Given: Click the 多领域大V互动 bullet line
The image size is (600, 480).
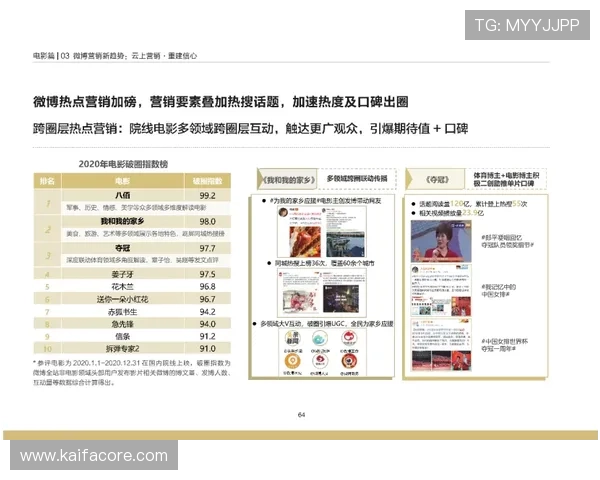Looking at the screenshot, I should [323, 324].
